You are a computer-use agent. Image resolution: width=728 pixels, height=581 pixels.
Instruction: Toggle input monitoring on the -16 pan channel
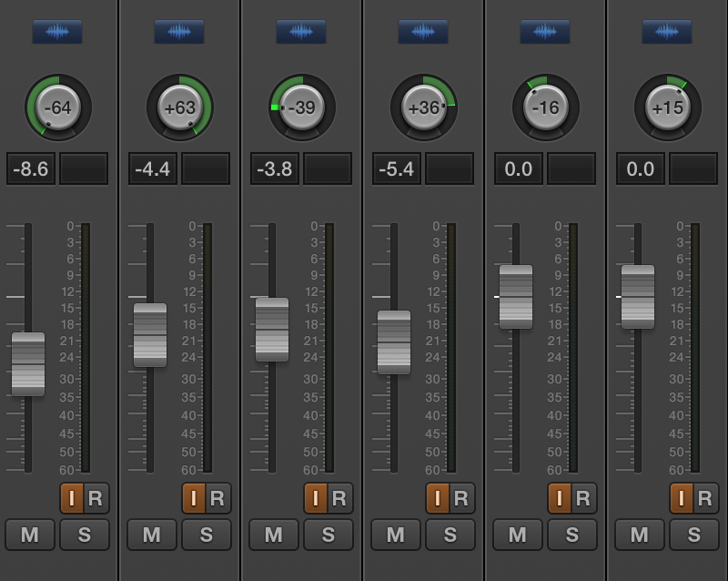tap(560, 498)
